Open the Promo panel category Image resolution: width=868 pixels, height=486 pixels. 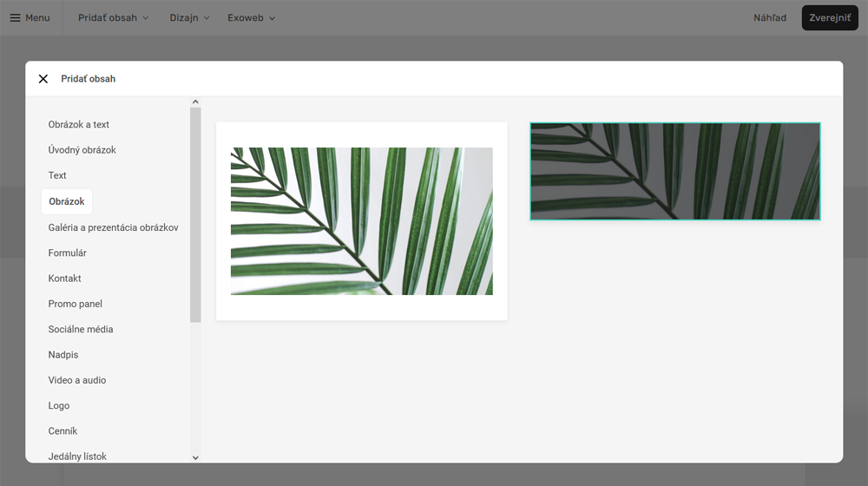[x=75, y=304]
